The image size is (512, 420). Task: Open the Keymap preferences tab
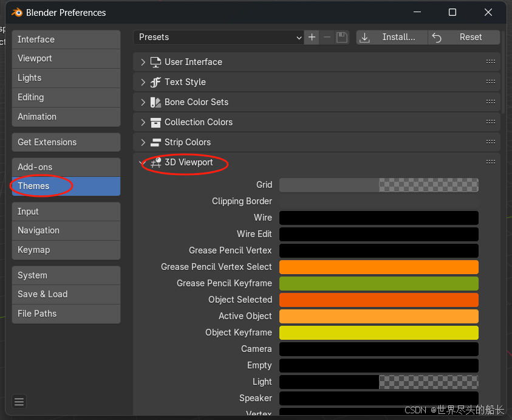click(x=66, y=250)
